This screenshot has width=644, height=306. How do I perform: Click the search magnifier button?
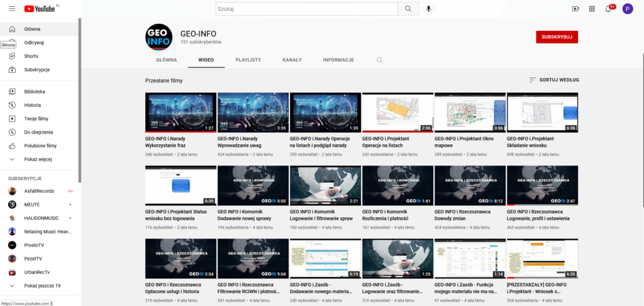click(408, 9)
